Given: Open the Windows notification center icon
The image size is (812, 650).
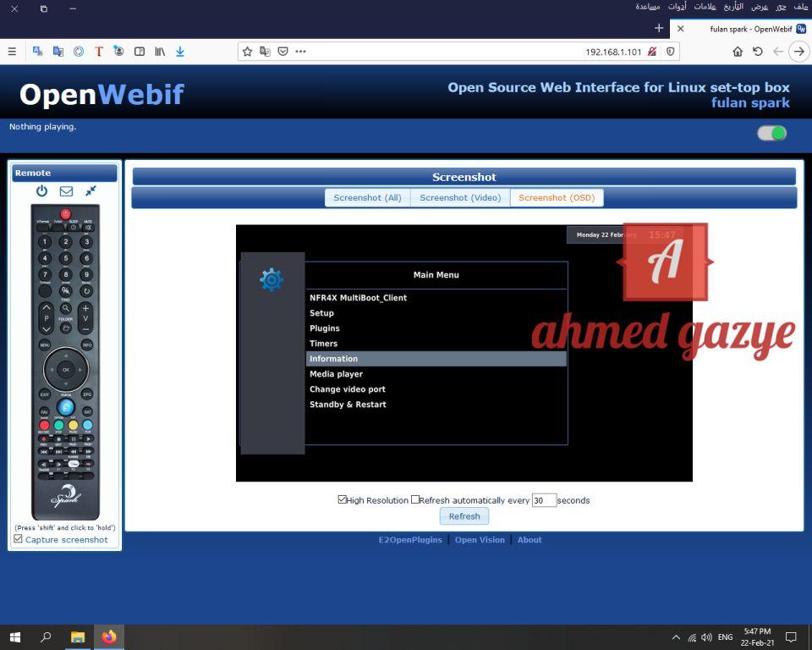Looking at the screenshot, I should coord(791,637).
